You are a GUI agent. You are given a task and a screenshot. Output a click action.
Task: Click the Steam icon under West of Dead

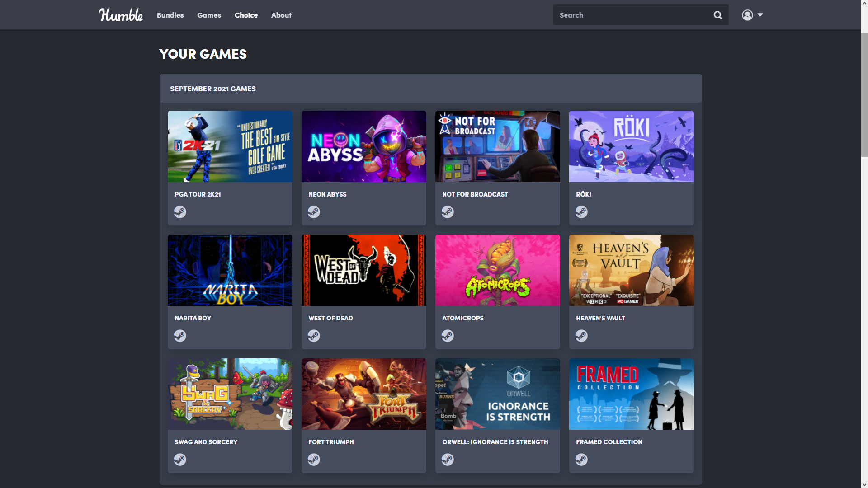coord(314,336)
